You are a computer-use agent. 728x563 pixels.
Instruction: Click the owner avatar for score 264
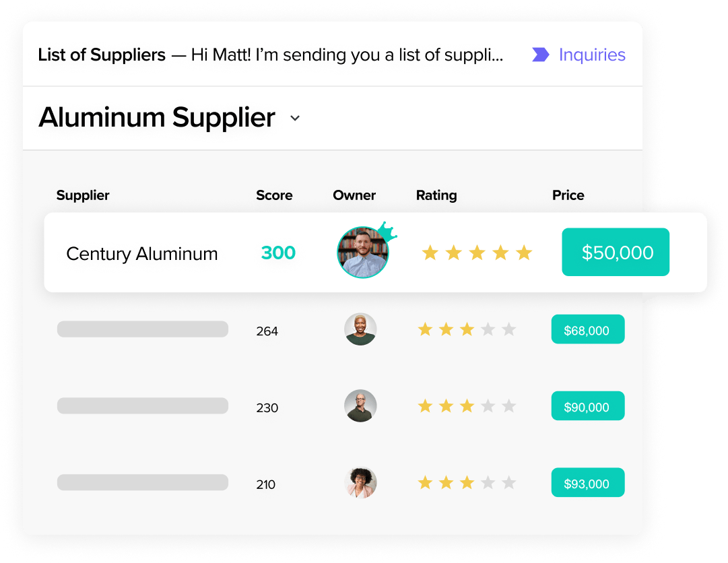(360, 329)
